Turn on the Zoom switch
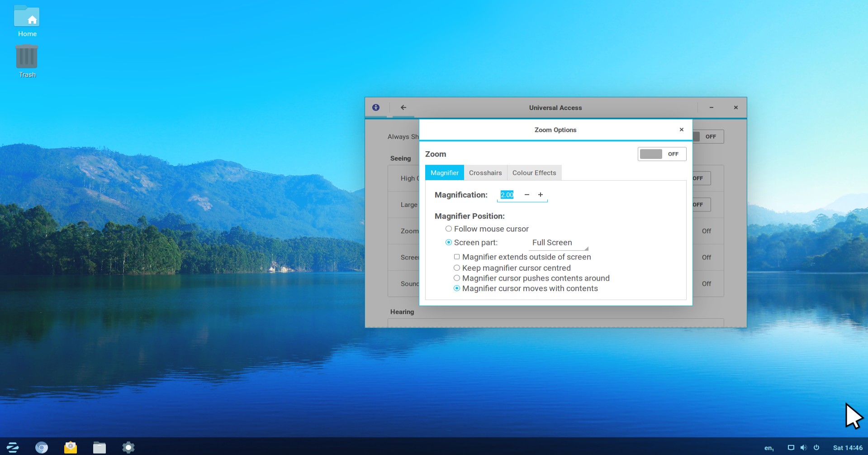This screenshot has width=868, height=455. (x=662, y=154)
